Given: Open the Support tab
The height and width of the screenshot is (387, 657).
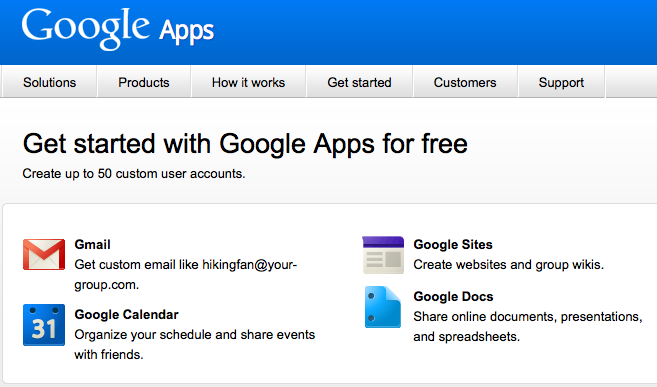Looking at the screenshot, I should pyautogui.click(x=561, y=82).
